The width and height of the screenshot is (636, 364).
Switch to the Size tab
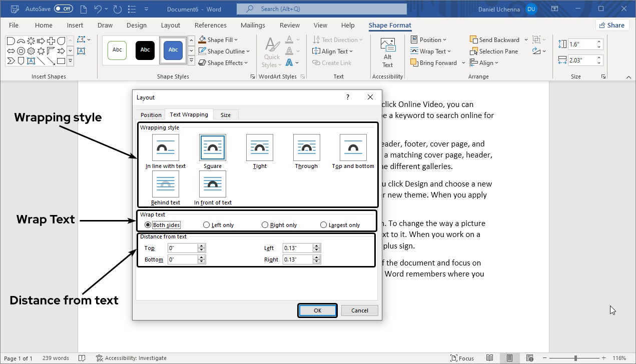click(226, 115)
